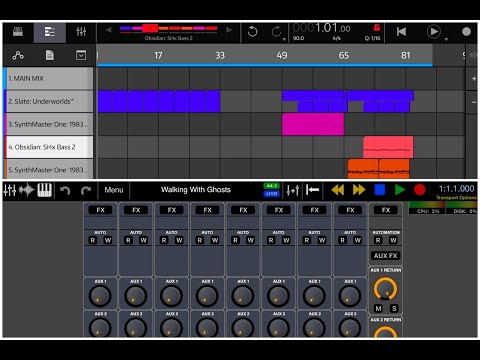
Task: Open mixer view icon in lower app
Action: point(10,190)
